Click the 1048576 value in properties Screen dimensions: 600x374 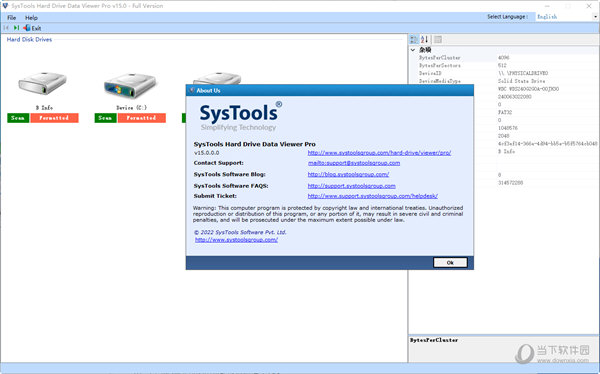pyautogui.click(x=508, y=128)
